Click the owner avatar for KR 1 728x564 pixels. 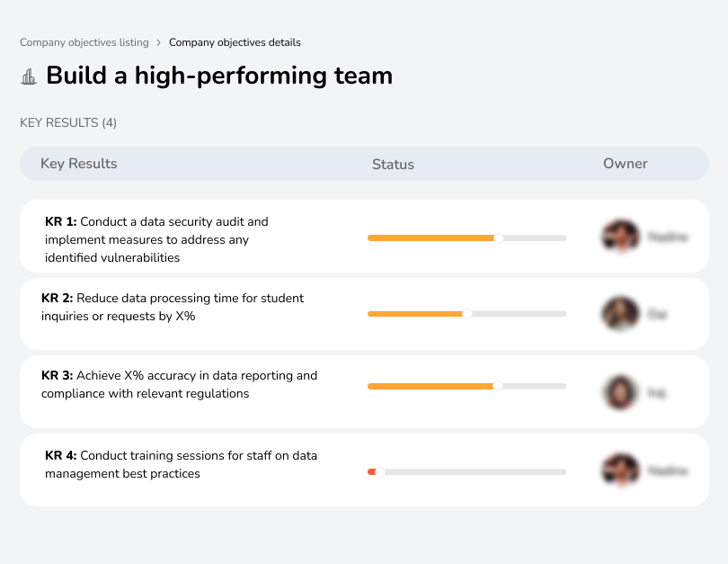(x=619, y=236)
